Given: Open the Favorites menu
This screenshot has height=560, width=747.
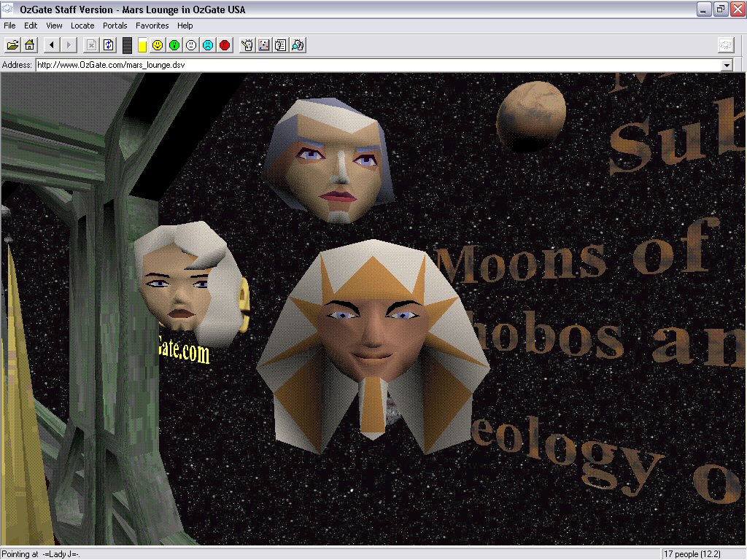Looking at the screenshot, I should (x=152, y=26).
